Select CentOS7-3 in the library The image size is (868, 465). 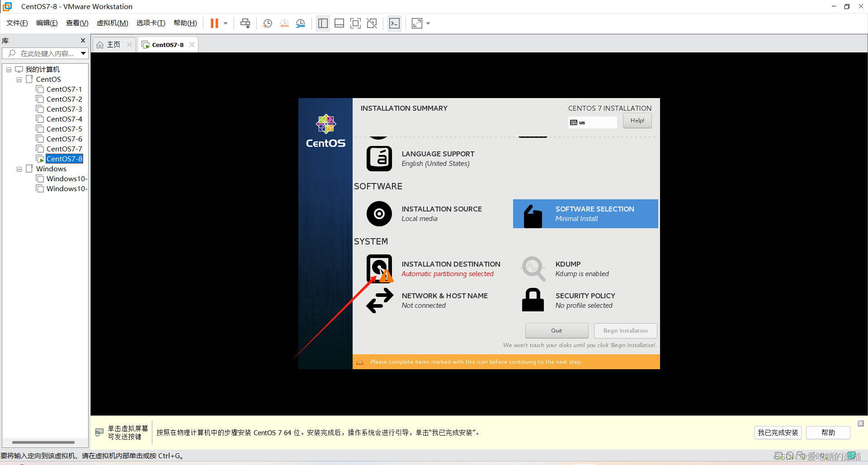pyautogui.click(x=64, y=109)
